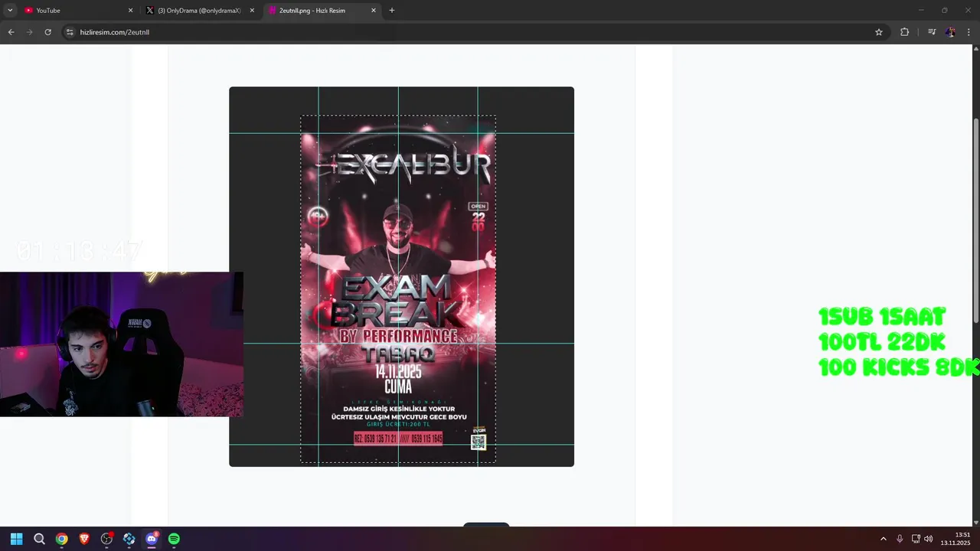Image resolution: width=980 pixels, height=551 pixels.
Task: Open the media controls icon in toolbar
Action: tap(932, 32)
